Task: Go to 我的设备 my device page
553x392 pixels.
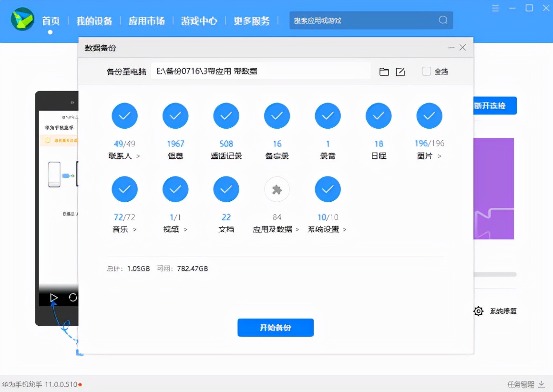Action: (x=94, y=21)
